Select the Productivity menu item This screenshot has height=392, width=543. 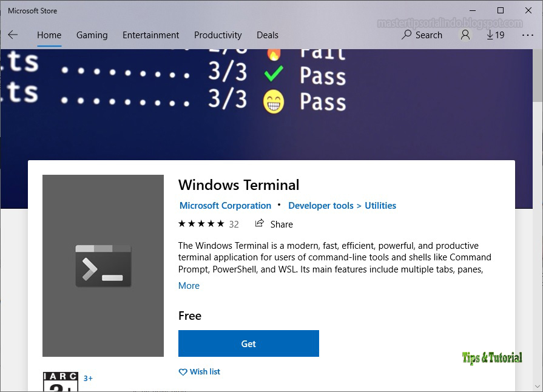pos(218,35)
